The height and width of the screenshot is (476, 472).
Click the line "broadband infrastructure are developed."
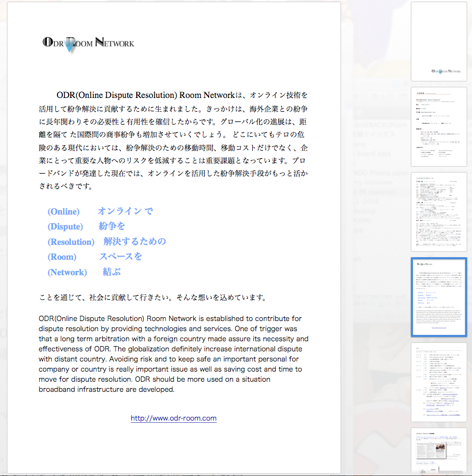(x=106, y=390)
